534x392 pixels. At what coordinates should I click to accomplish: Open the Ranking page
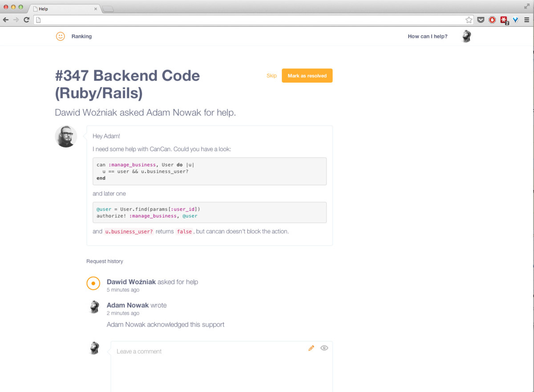point(81,36)
